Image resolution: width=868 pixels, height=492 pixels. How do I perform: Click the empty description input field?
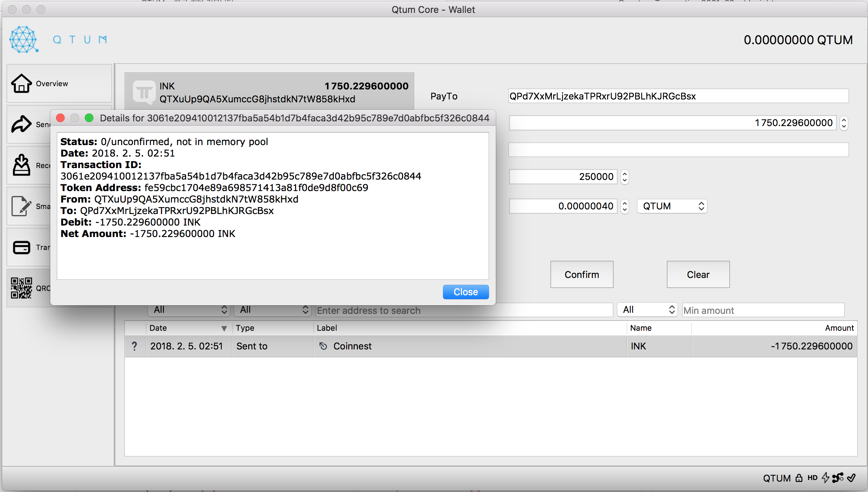pyautogui.click(x=678, y=150)
